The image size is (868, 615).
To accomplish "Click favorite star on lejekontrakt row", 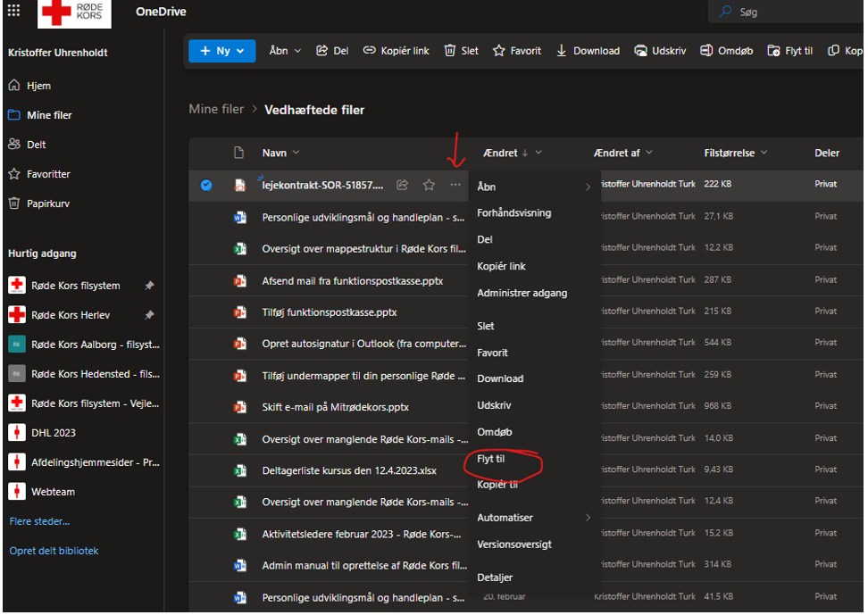I will (429, 185).
